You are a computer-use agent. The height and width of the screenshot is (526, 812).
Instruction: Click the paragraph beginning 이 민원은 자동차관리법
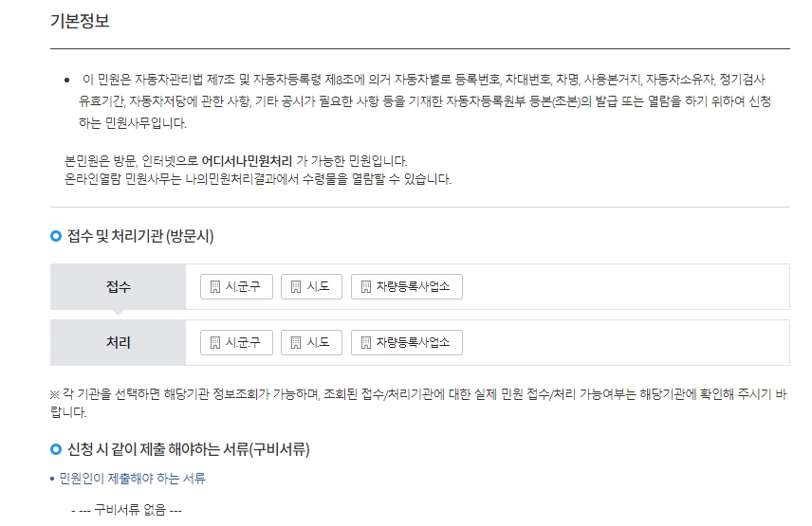point(425,100)
